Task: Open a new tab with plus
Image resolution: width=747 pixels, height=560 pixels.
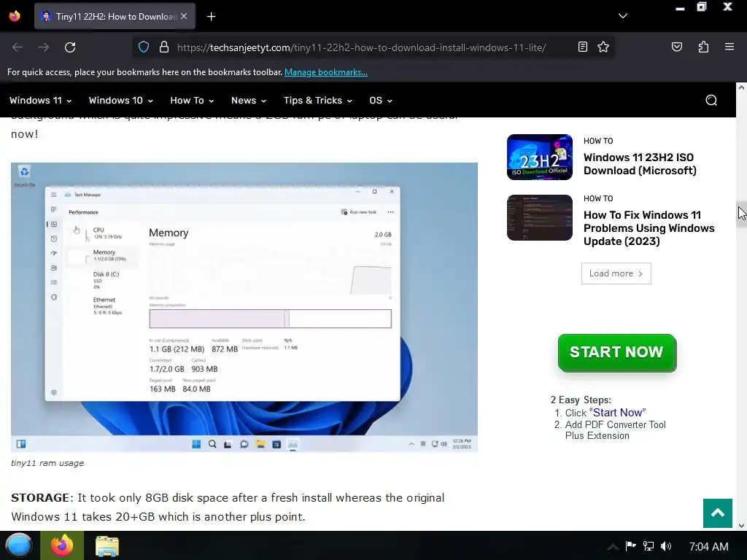Action: (211, 17)
